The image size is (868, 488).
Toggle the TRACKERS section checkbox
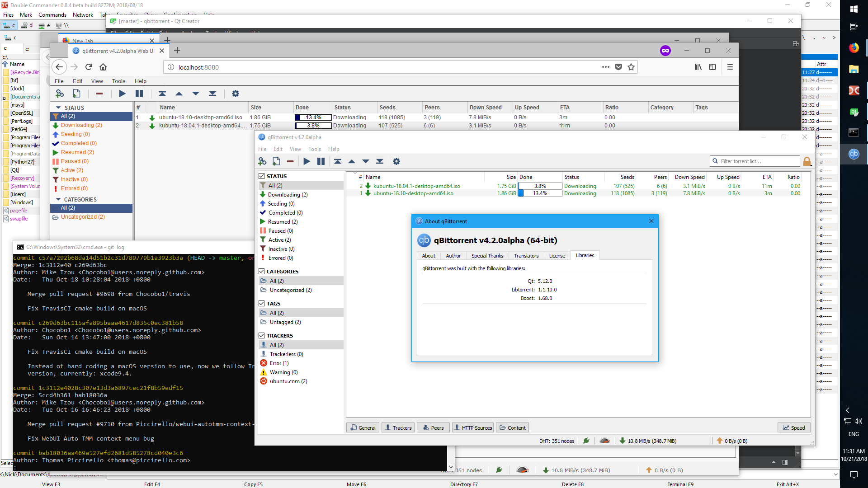262,336
